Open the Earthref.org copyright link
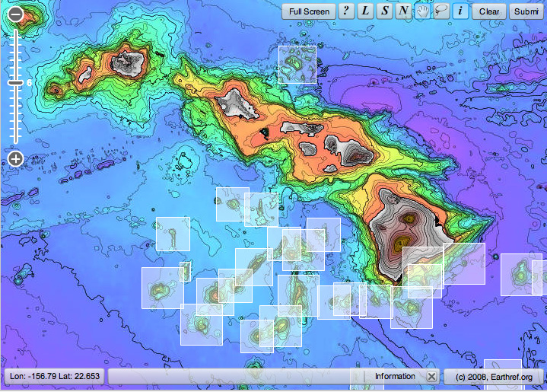This screenshot has width=547, height=392. pos(494,377)
